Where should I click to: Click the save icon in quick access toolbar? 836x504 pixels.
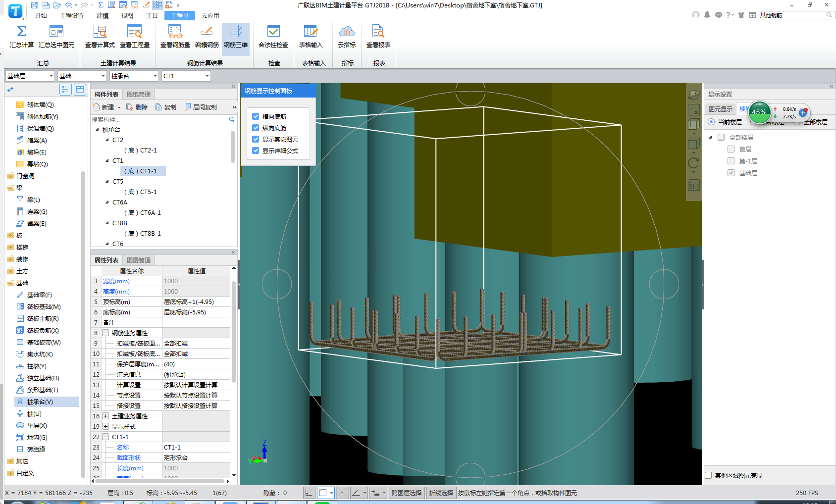pyautogui.click(x=35, y=5)
